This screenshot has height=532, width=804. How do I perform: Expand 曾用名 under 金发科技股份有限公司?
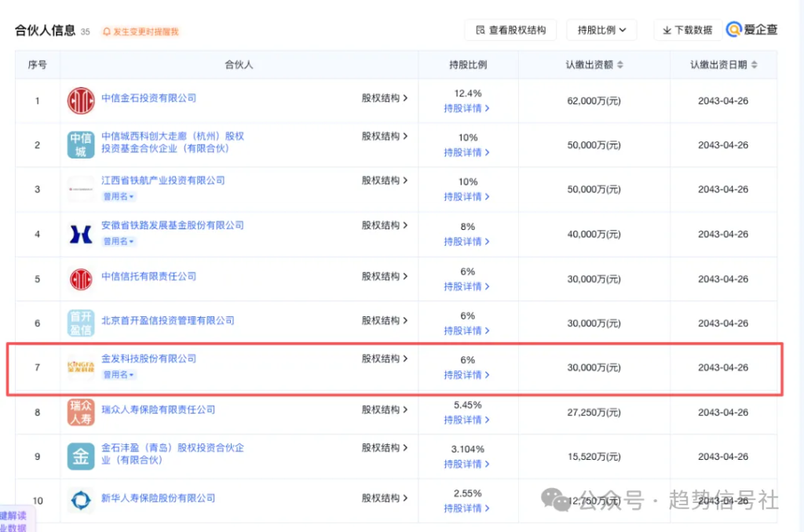pyautogui.click(x=119, y=374)
